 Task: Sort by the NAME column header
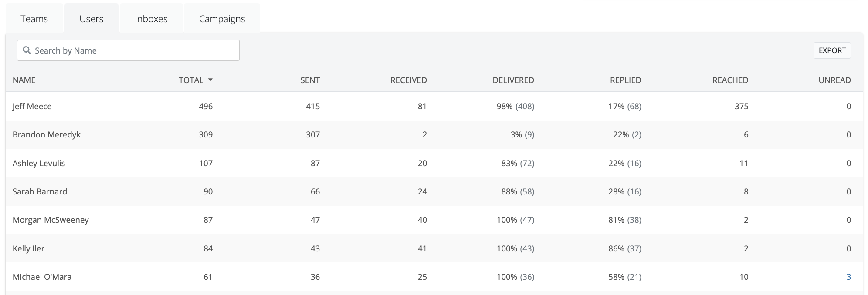[x=24, y=80]
